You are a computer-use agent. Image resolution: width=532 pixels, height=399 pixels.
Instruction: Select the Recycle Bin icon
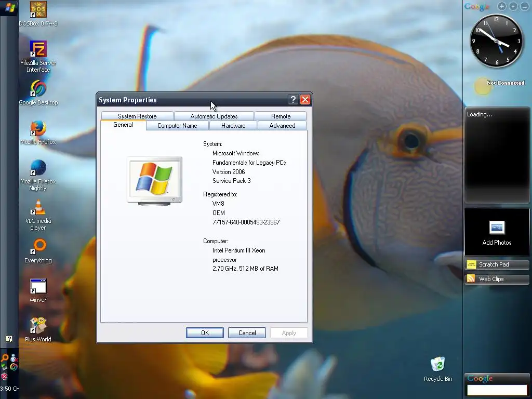tap(437, 369)
